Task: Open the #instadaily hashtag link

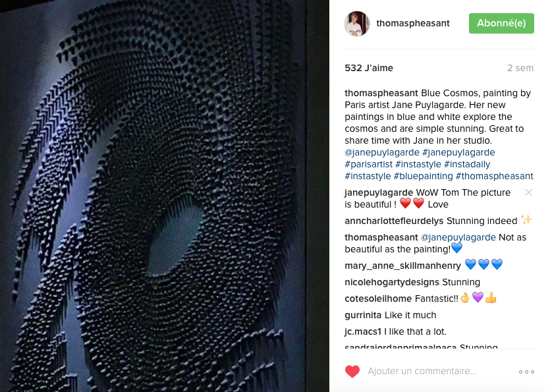Action: 467,164
